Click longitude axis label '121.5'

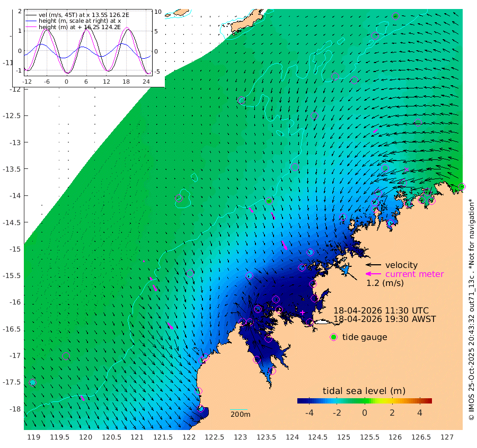(163, 437)
